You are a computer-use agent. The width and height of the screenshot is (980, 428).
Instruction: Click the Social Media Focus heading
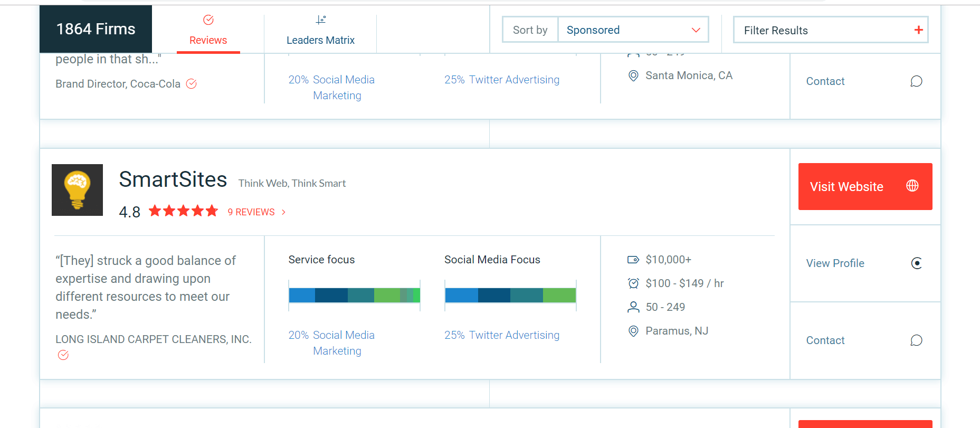click(x=492, y=260)
